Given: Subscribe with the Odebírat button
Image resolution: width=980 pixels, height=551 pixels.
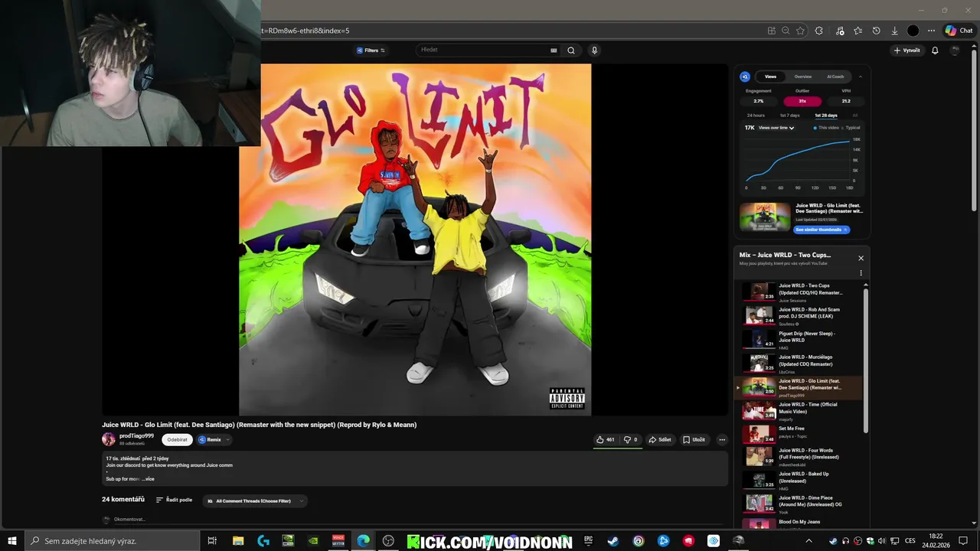Looking at the screenshot, I should point(177,440).
